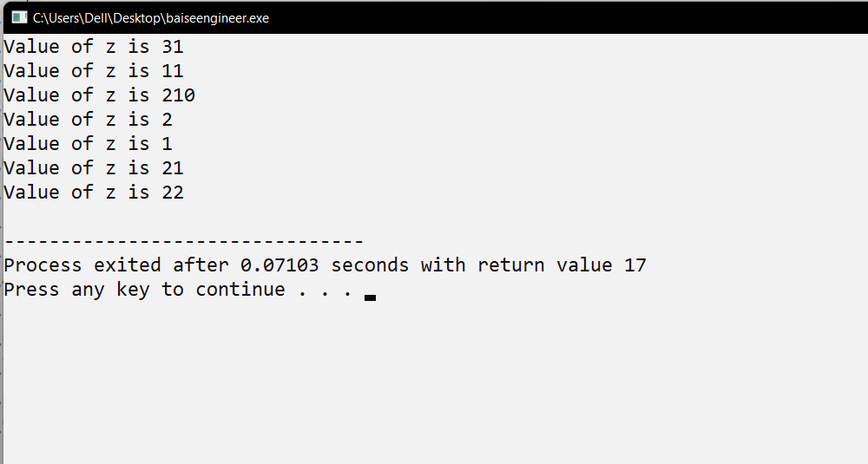868x464 pixels.
Task: Click the dashed separator line
Action: tap(184, 241)
